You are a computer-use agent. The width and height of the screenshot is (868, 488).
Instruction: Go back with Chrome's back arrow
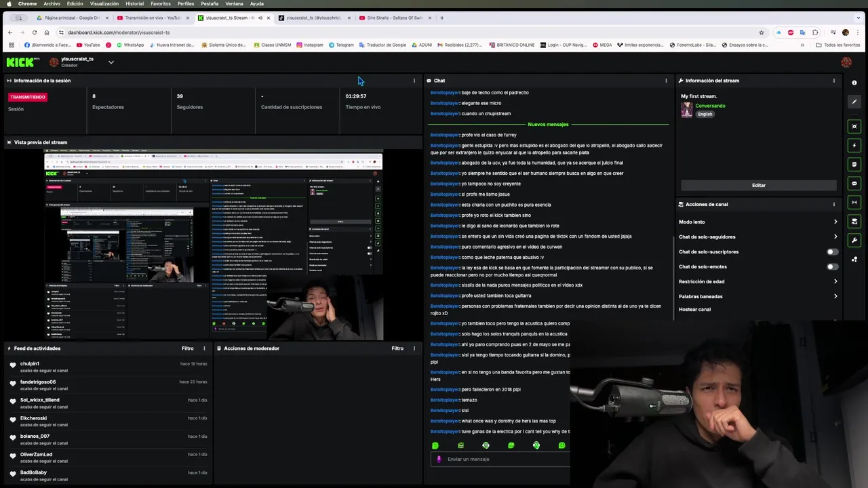click(x=10, y=33)
